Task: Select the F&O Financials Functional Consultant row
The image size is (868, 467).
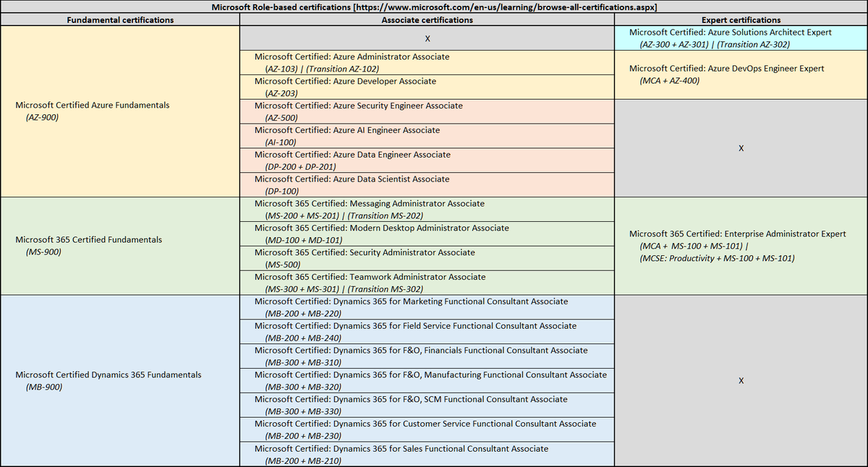Action: [427, 356]
